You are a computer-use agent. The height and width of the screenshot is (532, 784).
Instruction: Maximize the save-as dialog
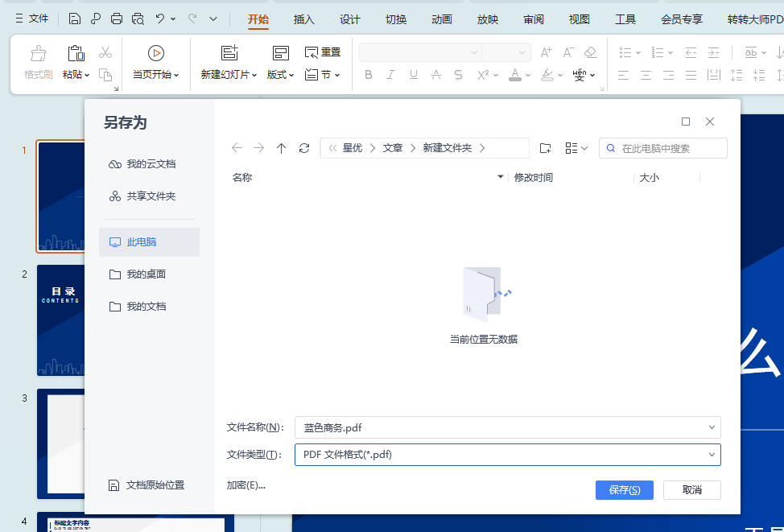tap(686, 122)
